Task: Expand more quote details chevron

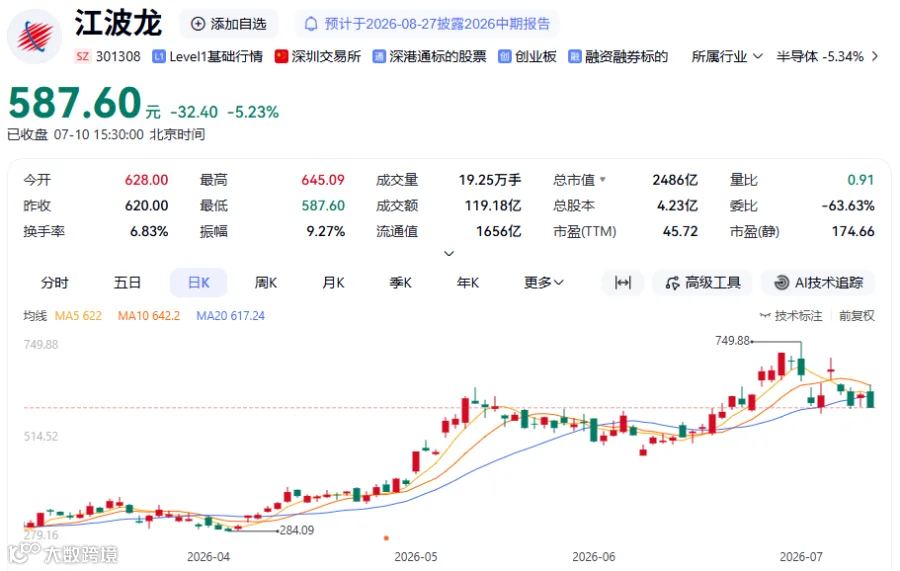Action: [449, 254]
